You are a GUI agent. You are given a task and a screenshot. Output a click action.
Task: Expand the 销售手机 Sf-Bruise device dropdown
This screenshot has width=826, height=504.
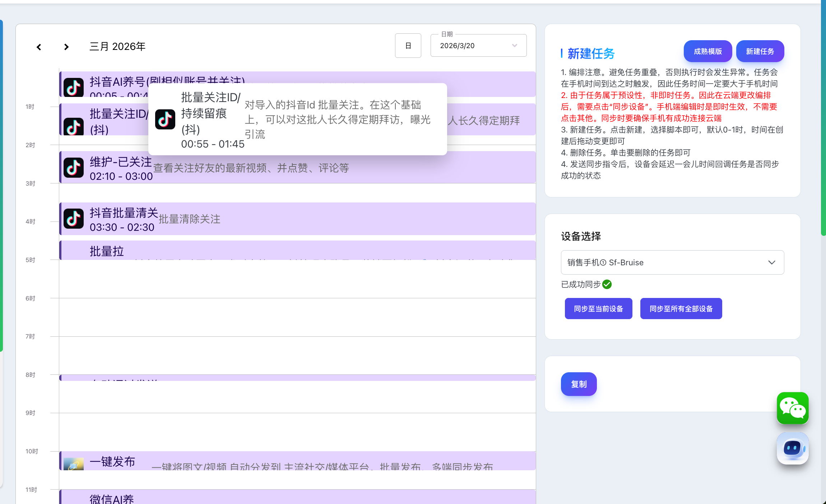tap(672, 262)
